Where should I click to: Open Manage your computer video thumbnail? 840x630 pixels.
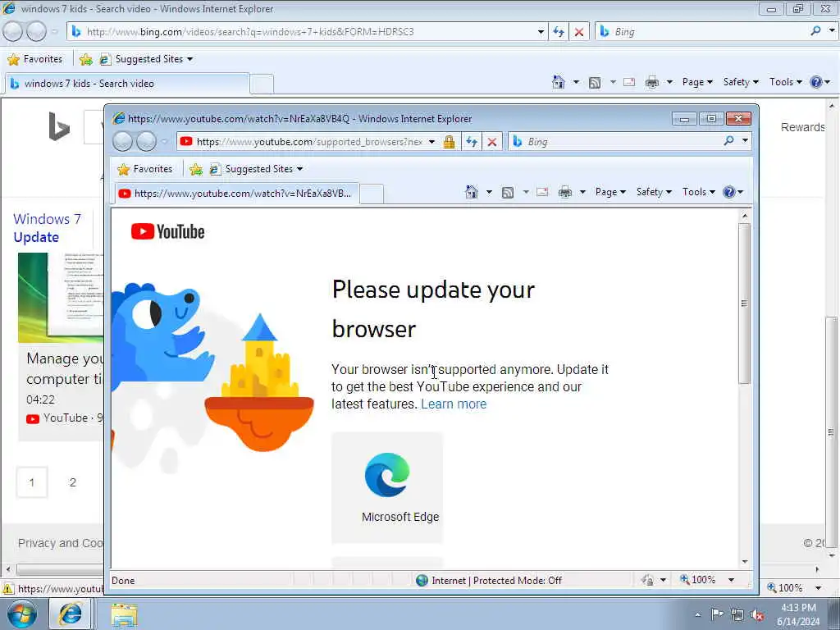click(x=61, y=297)
